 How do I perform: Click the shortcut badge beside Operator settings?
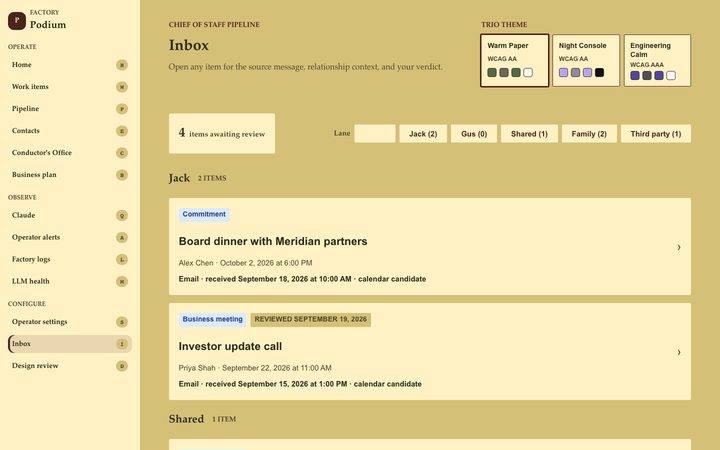pos(122,322)
